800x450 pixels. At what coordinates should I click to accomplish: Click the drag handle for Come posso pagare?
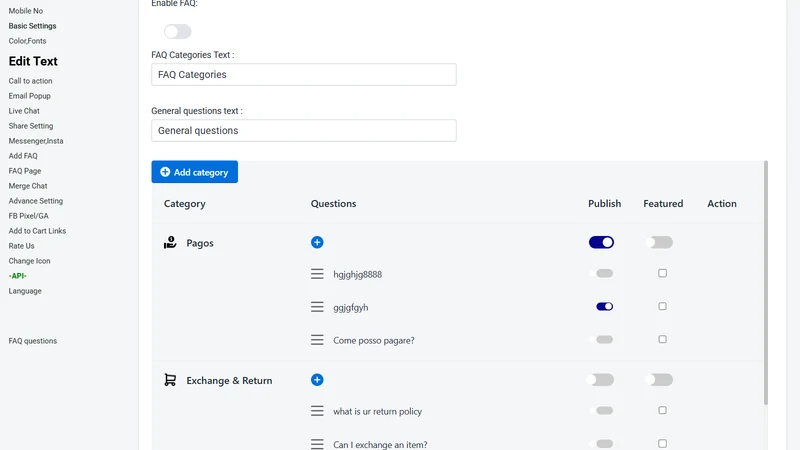pyautogui.click(x=317, y=340)
